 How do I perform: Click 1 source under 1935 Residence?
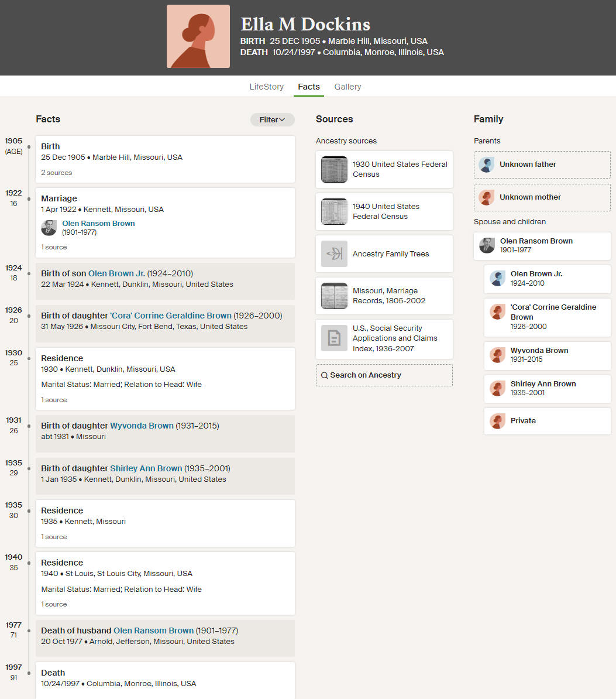(54, 537)
